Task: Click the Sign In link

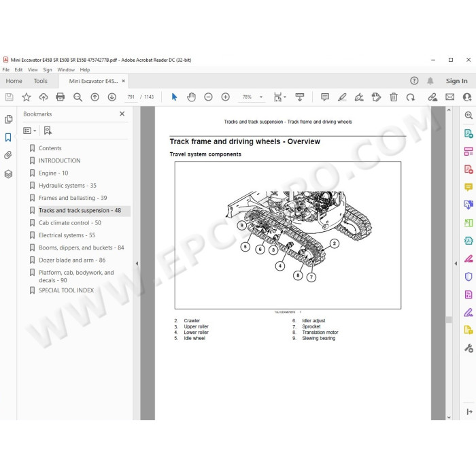Action: [456, 81]
